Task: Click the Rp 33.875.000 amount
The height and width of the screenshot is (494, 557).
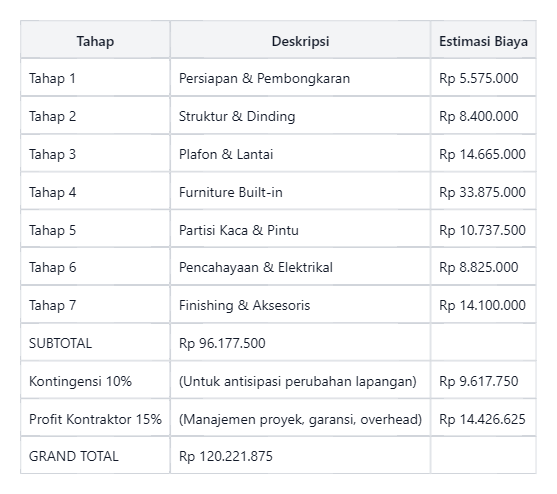Action: (x=483, y=191)
